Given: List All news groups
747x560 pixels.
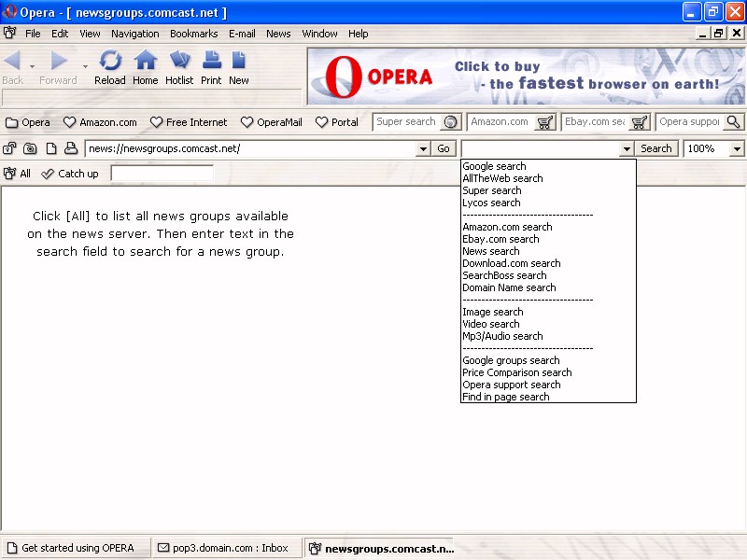Looking at the screenshot, I should [18, 174].
